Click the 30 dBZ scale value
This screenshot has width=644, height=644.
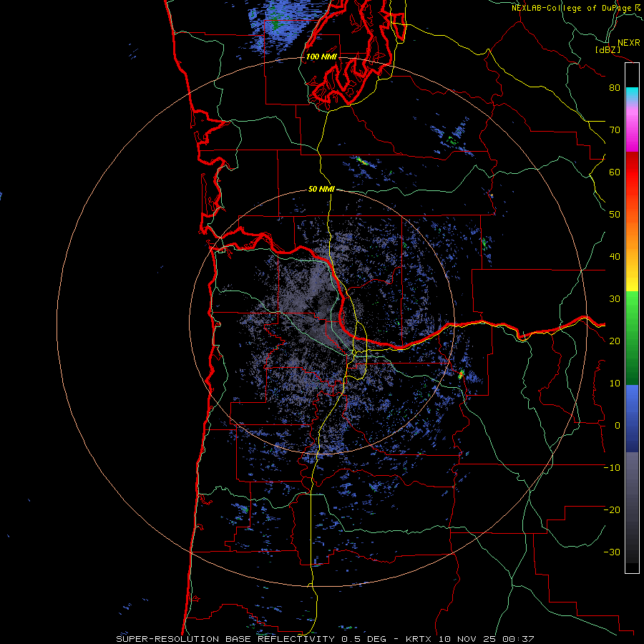(x=615, y=299)
